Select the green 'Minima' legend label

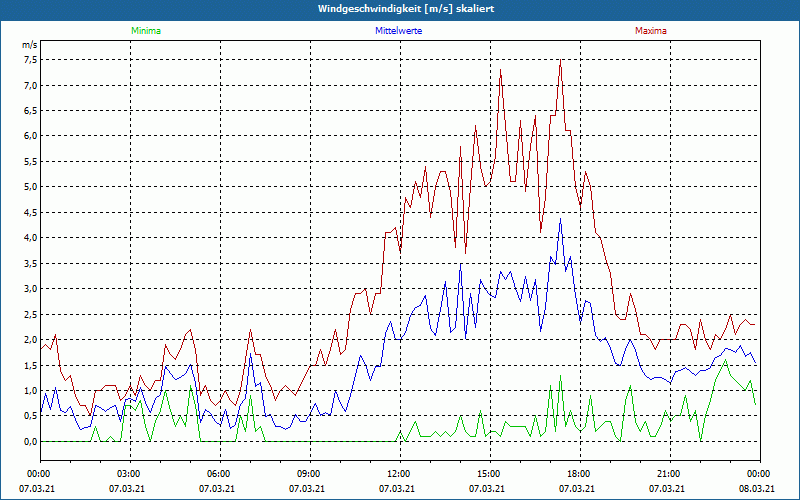coord(146,31)
